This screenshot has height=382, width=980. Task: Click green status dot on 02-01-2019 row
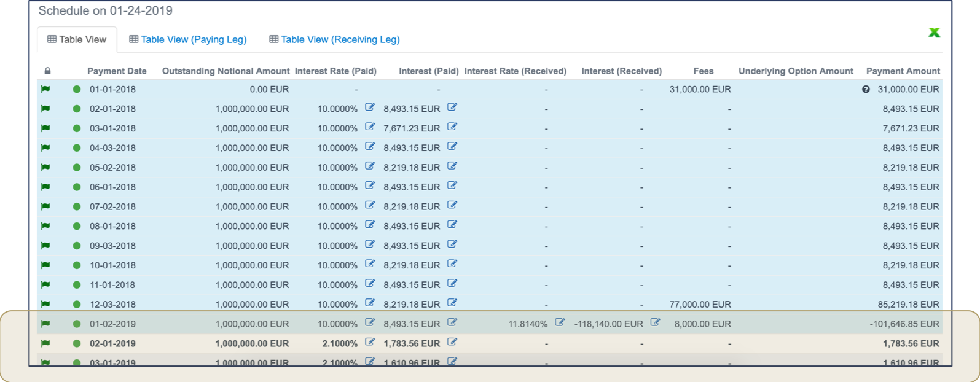point(77,343)
